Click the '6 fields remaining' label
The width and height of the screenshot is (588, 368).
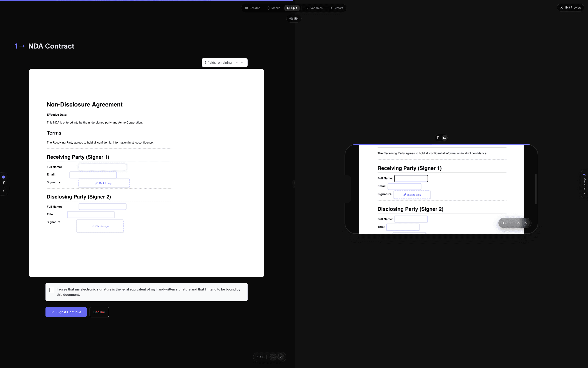[x=218, y=63]
